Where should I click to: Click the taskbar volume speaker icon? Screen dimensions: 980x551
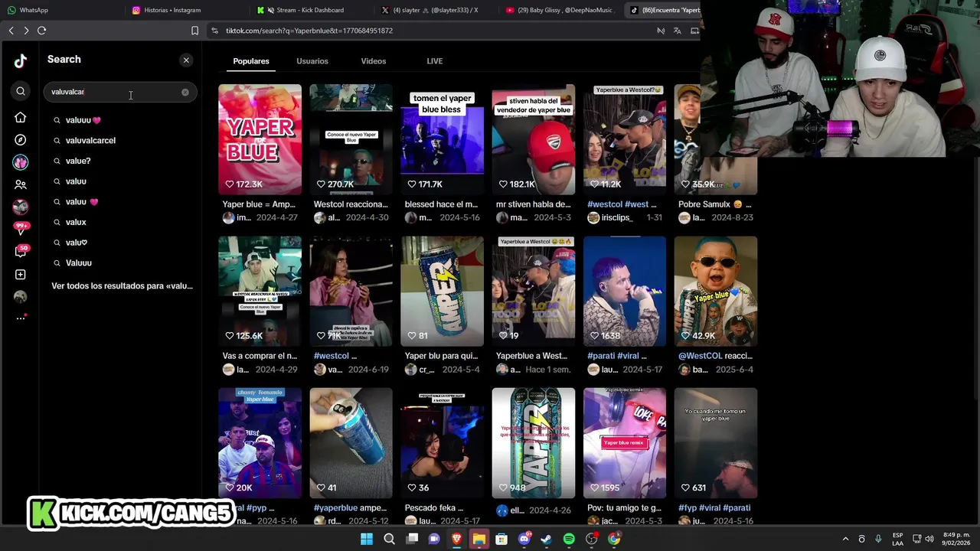pyautogui.click(x=930, y=540)
